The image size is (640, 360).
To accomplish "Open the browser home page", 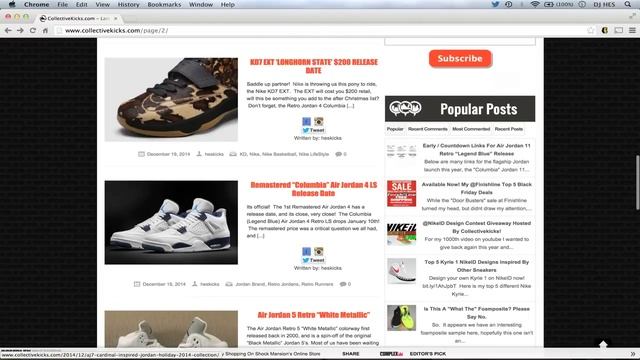I will [x=45, y=31].
